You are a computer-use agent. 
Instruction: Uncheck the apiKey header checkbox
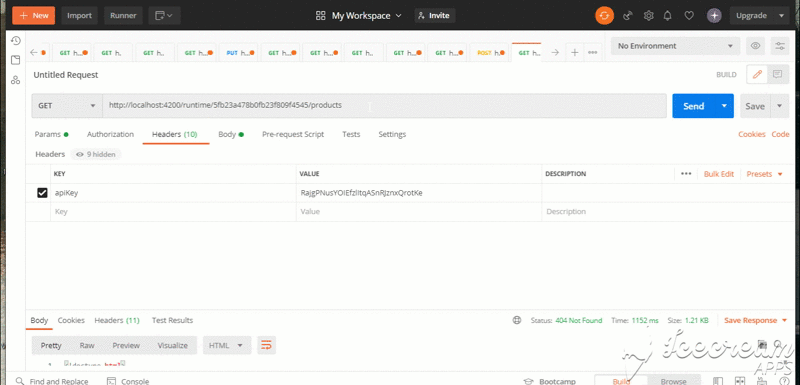[42, 193]
